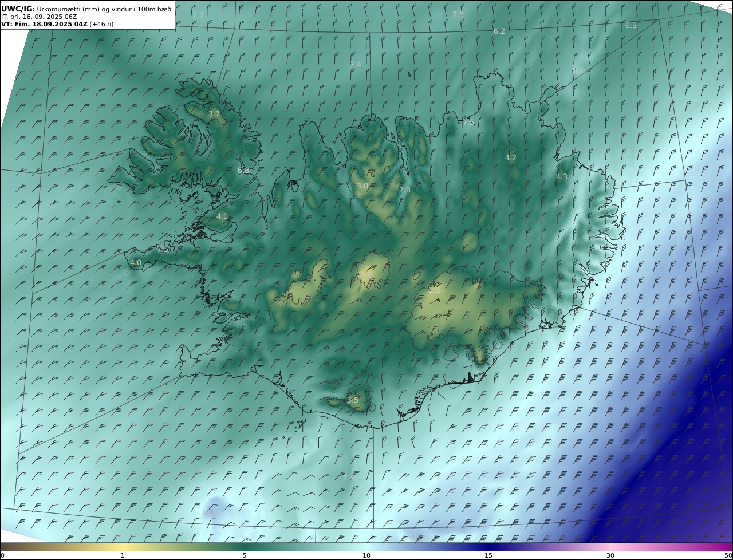The height and width of the screenshot is (560, 733).
Task: Click the 4.3 value label
Action: pos(562,177)
